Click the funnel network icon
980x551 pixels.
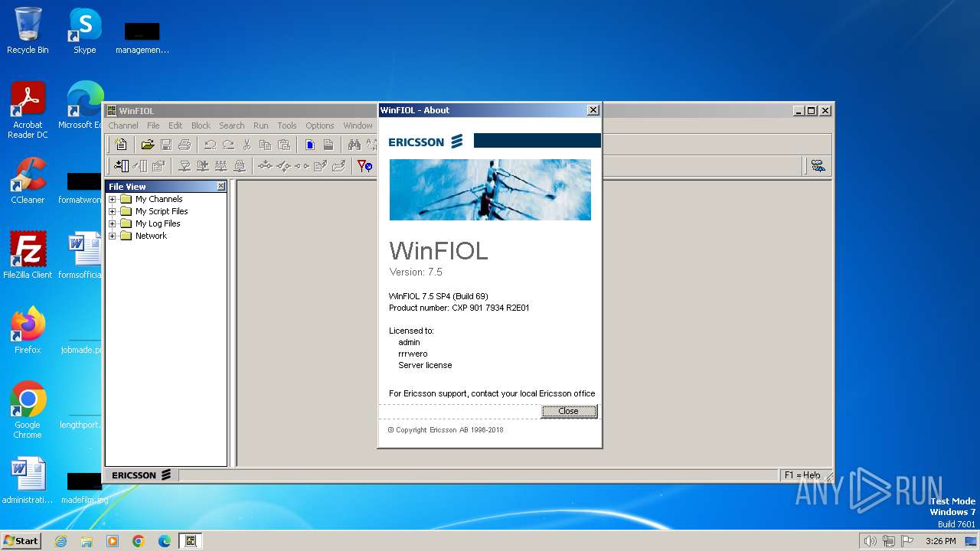pyautogui.click(x=185, y=165)
